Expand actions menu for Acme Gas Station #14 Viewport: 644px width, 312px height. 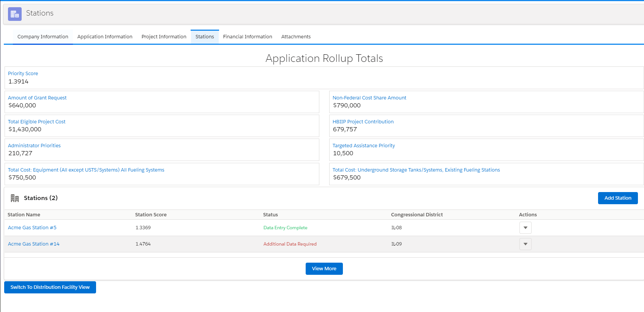(525, 244)
